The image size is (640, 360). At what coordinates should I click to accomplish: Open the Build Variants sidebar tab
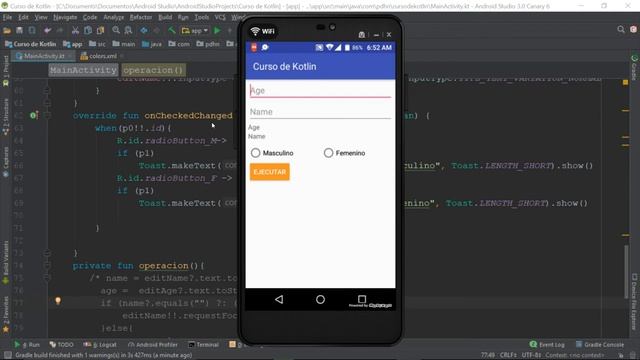tap(6, 262)
